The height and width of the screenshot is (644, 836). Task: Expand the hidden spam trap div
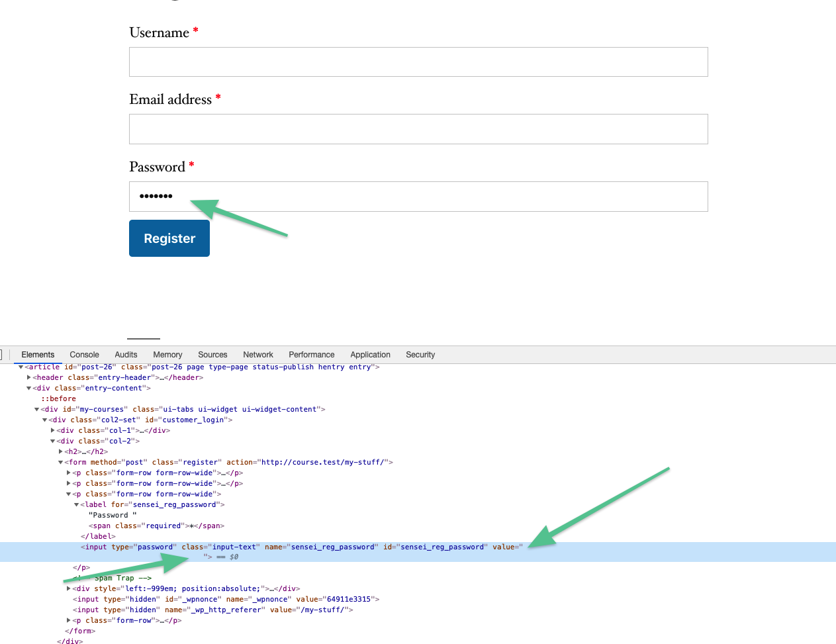coord(68,588)
